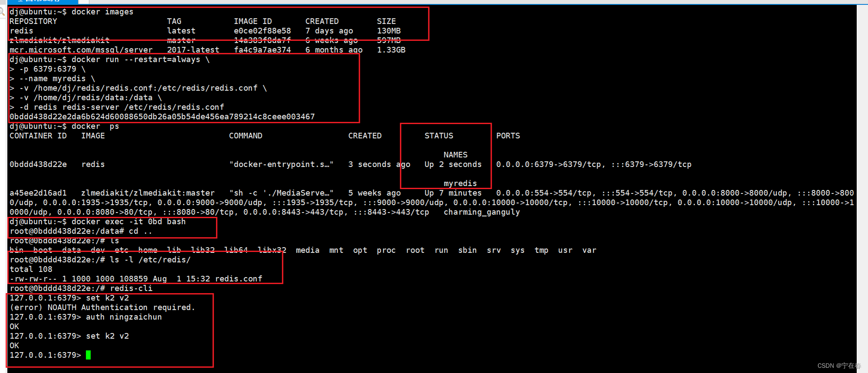This screenshot has height=373, width=868.
Task: Click the NAMES column header
Action: coord(456,155)
